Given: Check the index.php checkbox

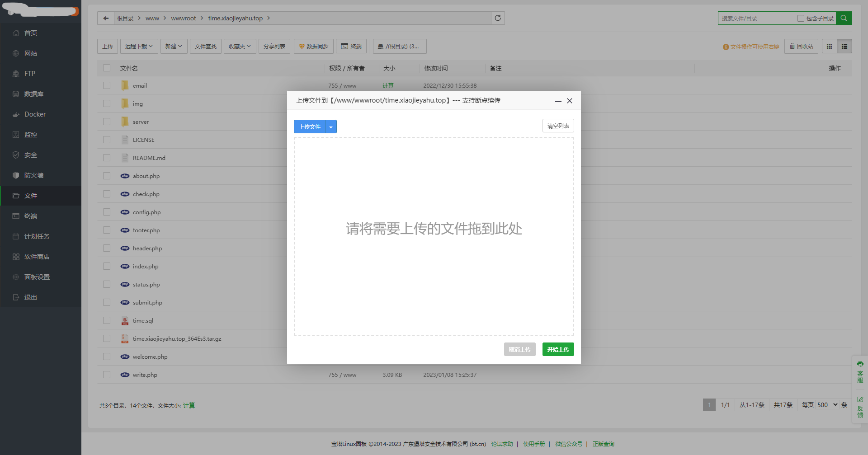Looking at the screenshot, I should point(107,266).
